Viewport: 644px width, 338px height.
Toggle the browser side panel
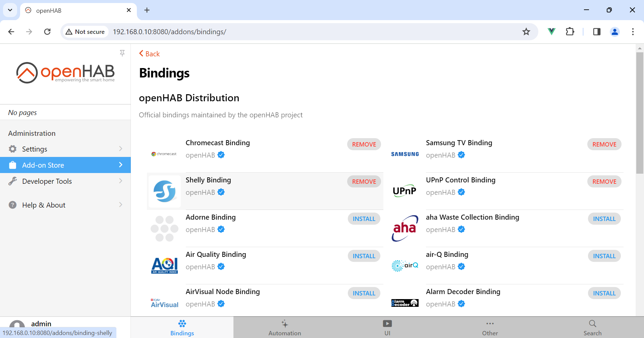click(x=597, y=32)
